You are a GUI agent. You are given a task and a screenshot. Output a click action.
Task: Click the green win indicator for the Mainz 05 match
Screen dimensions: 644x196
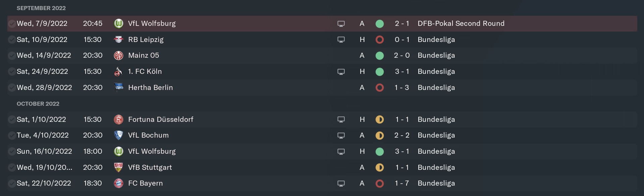coord(380,55)
